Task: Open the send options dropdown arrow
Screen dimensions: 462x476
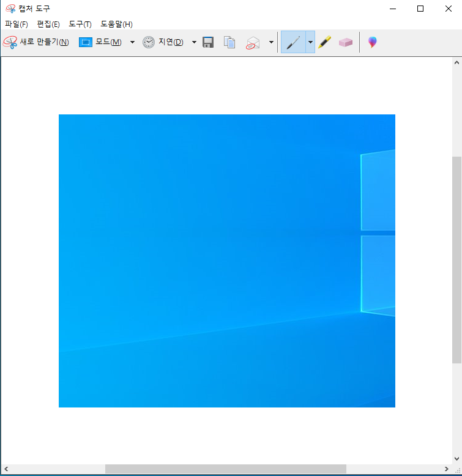Action: tap(271, 42)
